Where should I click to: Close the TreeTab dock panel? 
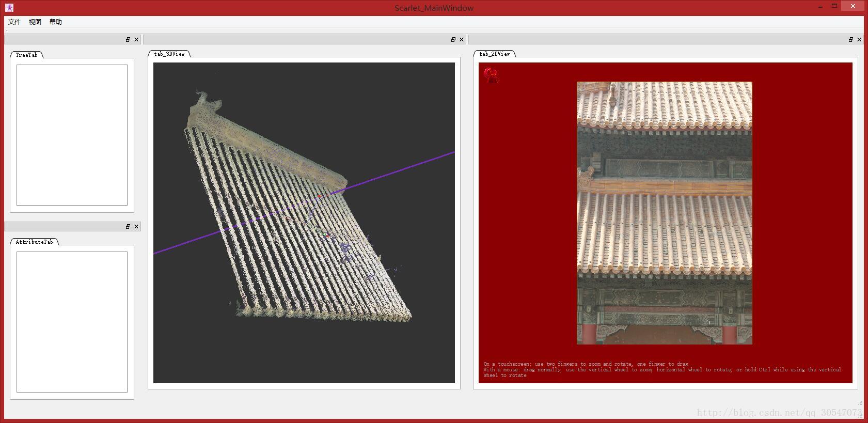pyautogui.click(x=136, y=40)
